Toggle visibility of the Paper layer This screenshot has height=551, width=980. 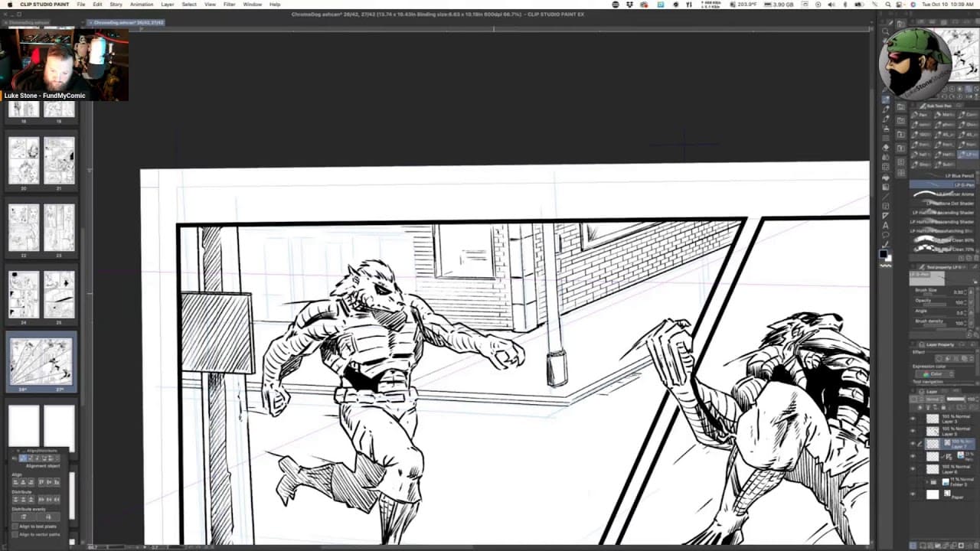point(912,494)
